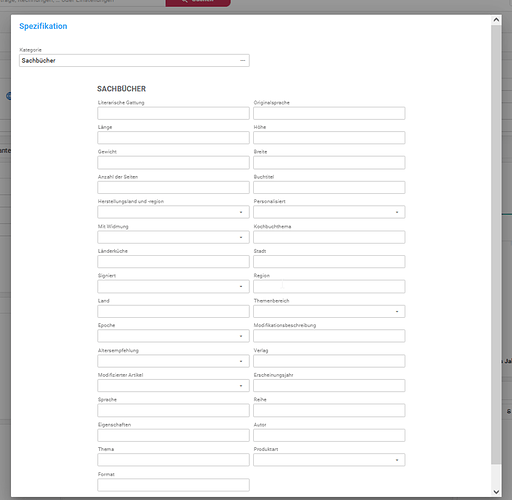Click the Originalsprache input field
512x500 pixels.
click(x=329, y=113)
